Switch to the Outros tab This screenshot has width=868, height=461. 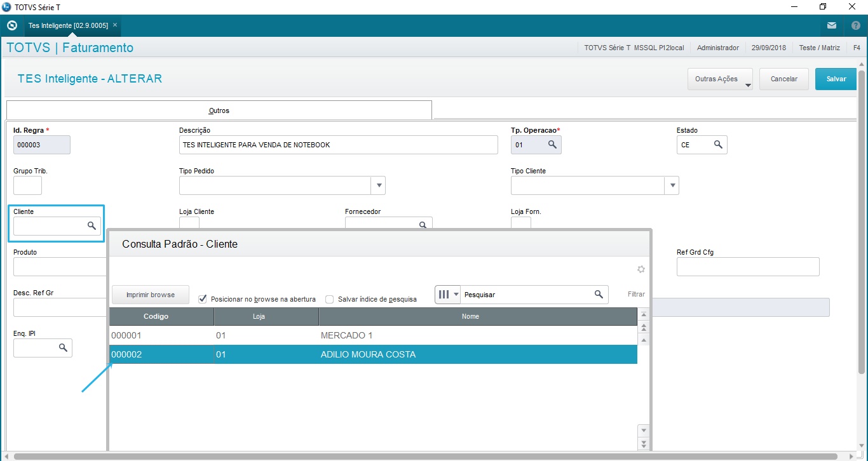tap(219, 110)
